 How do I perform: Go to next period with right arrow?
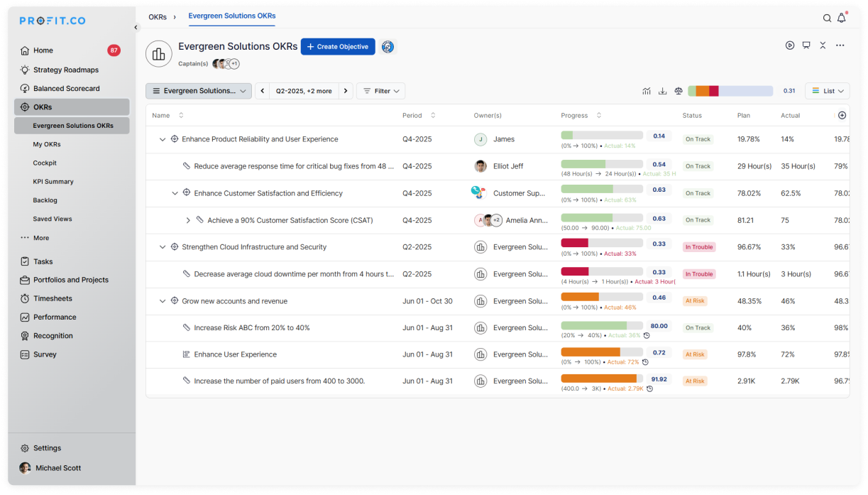tap(346, 91)
